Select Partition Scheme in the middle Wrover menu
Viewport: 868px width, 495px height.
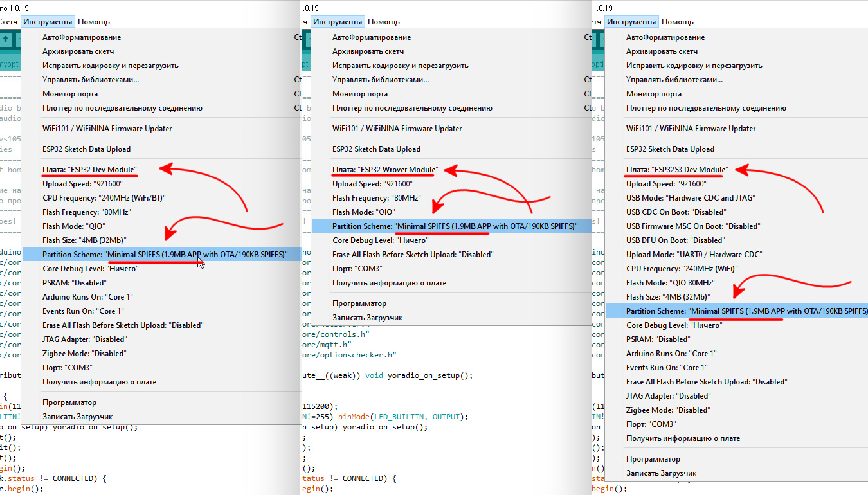click(x=454, y=226)
